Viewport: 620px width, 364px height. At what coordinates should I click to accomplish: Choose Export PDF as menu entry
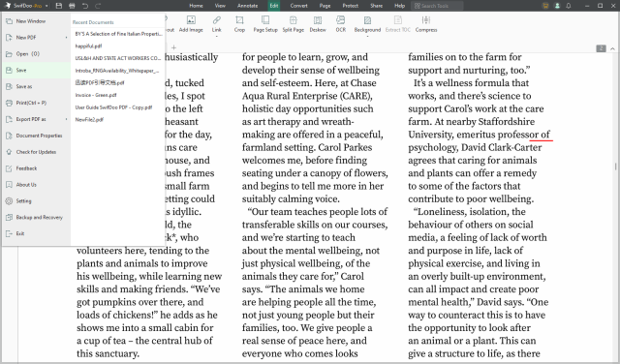click(37, 119)
